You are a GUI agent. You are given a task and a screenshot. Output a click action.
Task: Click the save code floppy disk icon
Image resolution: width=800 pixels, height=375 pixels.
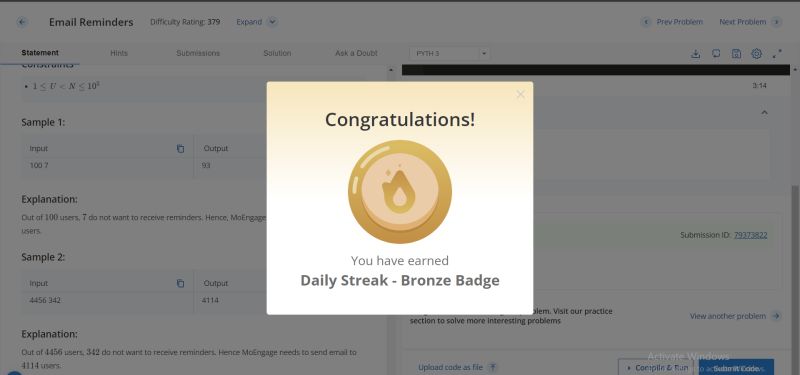tap(736, 54)
